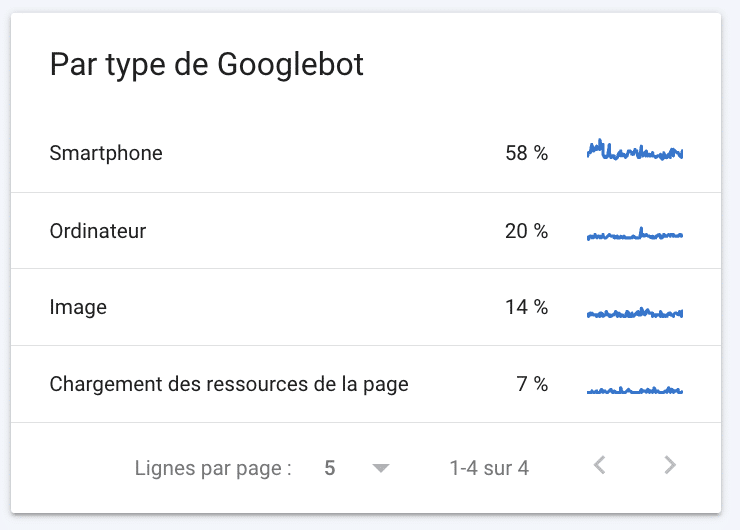This screenshot has height=530, width=740.
Task: Click the Image sparkline chart
Action: (x=635, y=312)
